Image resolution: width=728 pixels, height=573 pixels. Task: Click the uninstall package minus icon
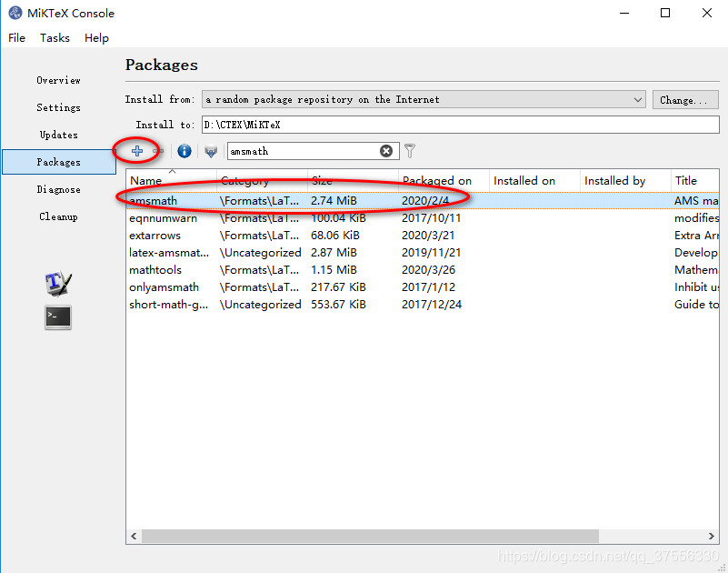(158, 151)
